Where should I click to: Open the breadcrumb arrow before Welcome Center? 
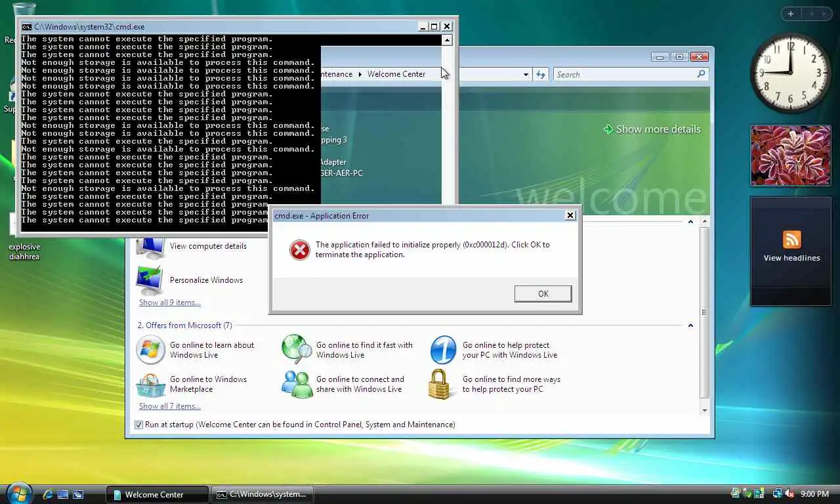tap(360, 74)
